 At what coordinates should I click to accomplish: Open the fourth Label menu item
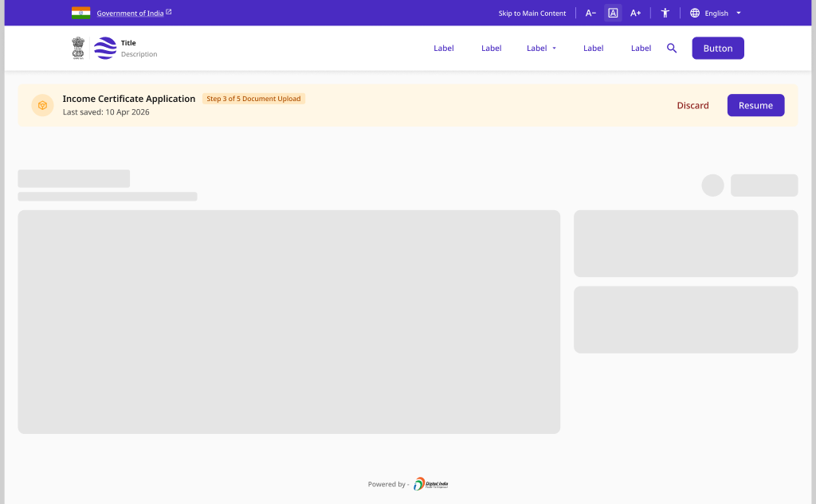(x=593, y=48)
